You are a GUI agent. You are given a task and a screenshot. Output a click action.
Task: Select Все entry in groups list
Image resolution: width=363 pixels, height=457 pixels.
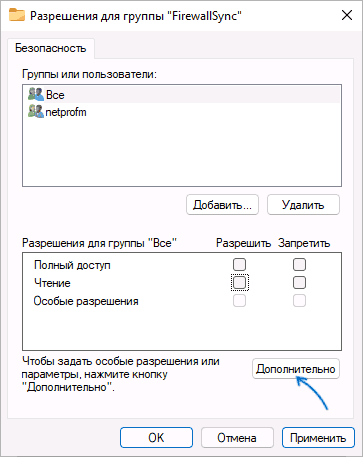(182, 95)
